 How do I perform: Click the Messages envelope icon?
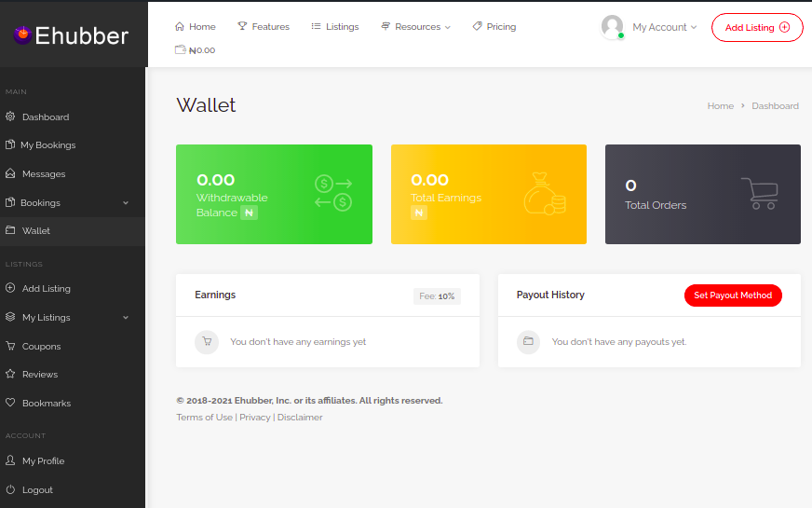click(x=10, y=174)
